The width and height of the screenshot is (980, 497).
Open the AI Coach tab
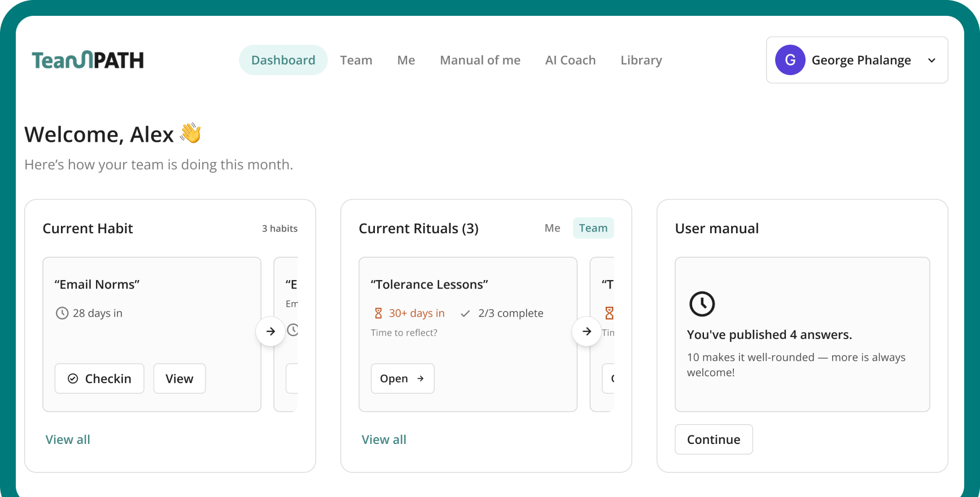(x=570, y=60)
